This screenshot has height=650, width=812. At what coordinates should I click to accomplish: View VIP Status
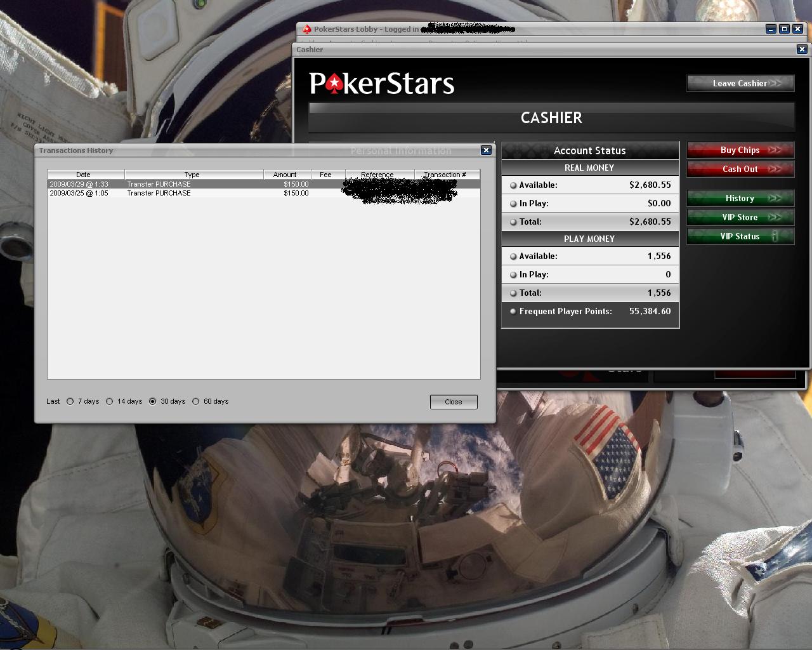pyautogui.click(x=740, y=236)
